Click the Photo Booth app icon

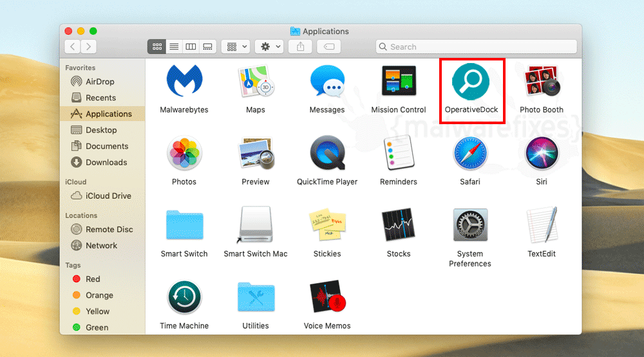pyautogui.click(x=542, y=81)
